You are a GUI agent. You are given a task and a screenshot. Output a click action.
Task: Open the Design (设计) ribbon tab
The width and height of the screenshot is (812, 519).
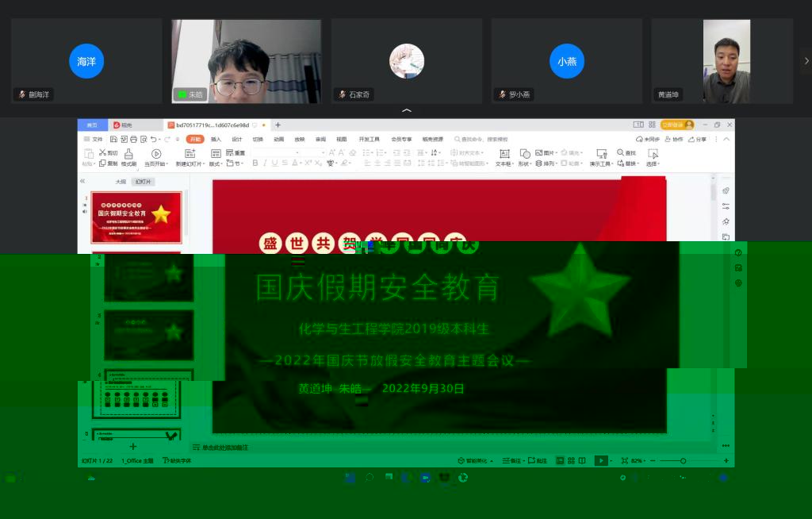tap(236, 139)
